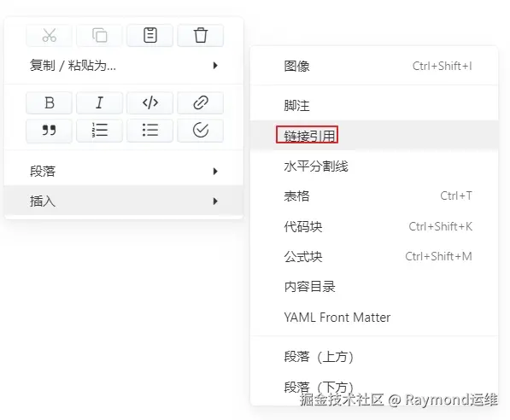Click the Delete trash icon

click(201, 35)
